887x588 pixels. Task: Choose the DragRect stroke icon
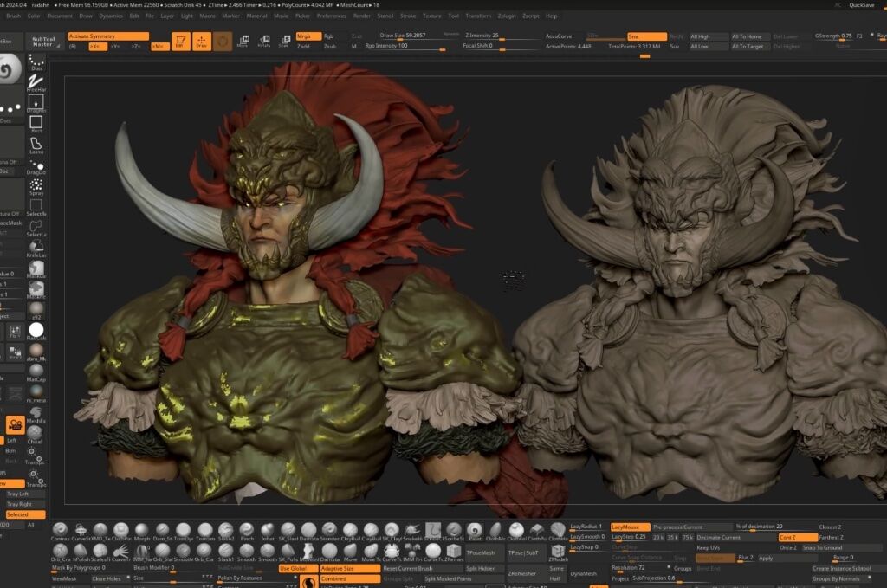click(x=36, y=104)
